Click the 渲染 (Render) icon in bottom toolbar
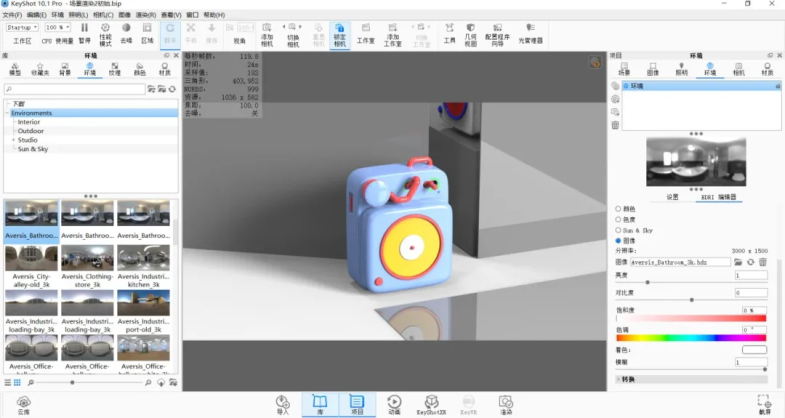 point(506,402)
